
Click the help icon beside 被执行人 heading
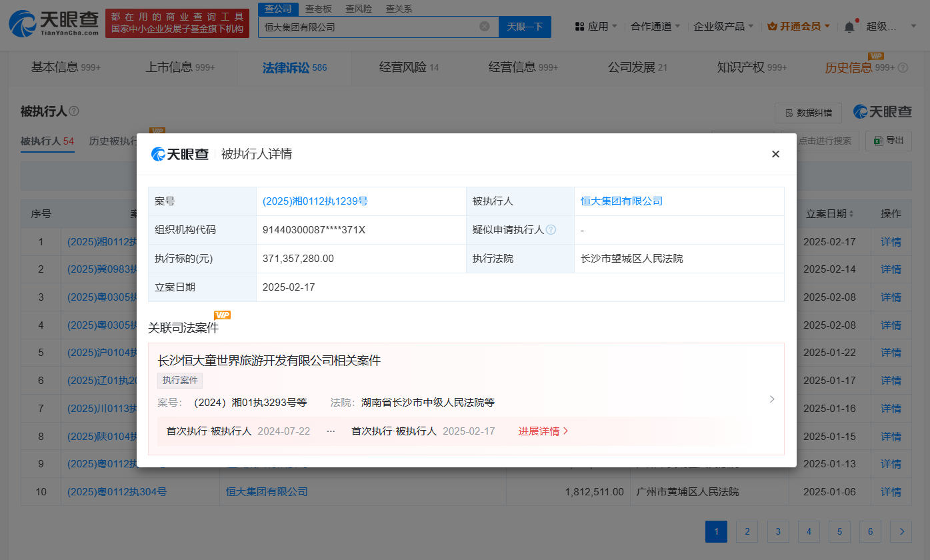(x=74, y=111)
